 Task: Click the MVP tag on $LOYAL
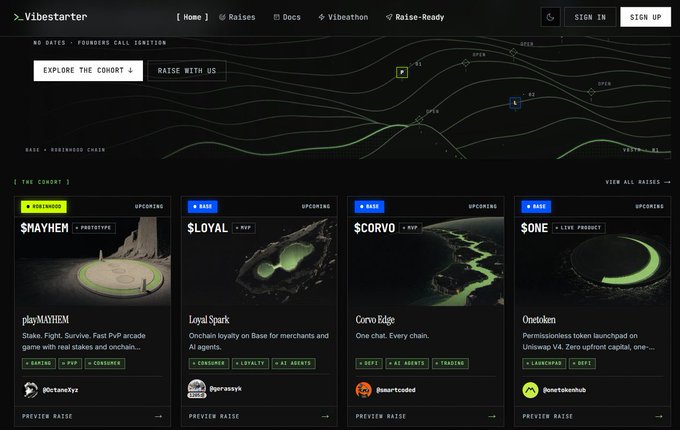(x=244, y=228)
